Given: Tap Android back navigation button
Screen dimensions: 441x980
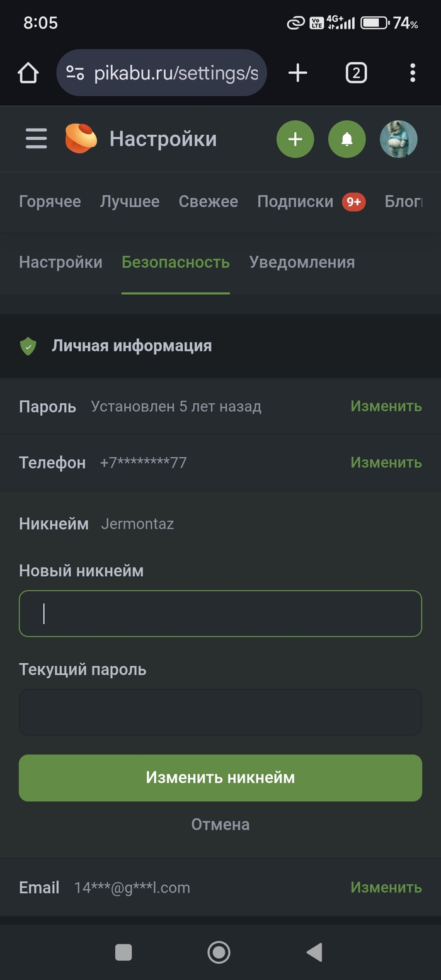Looking at the screenshot, I should [x=314, y=952].
